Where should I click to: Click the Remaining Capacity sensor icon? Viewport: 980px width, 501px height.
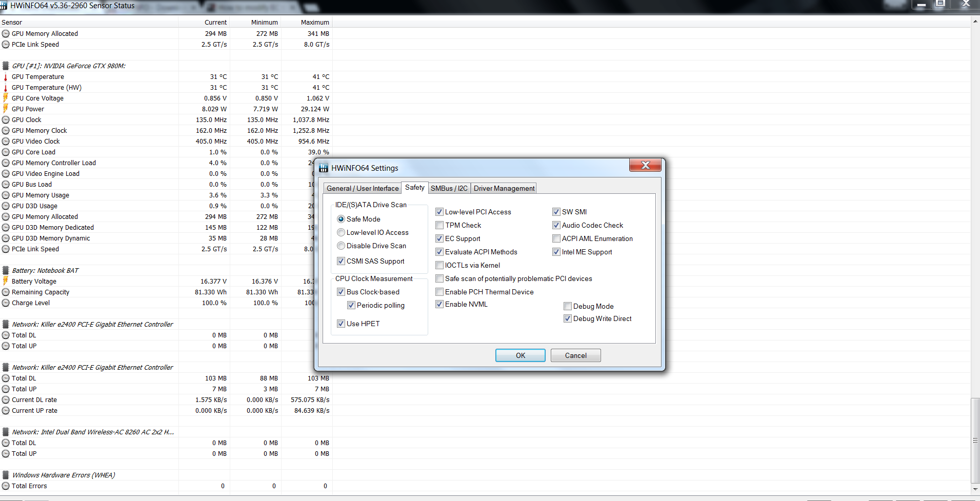coord(6,292)
